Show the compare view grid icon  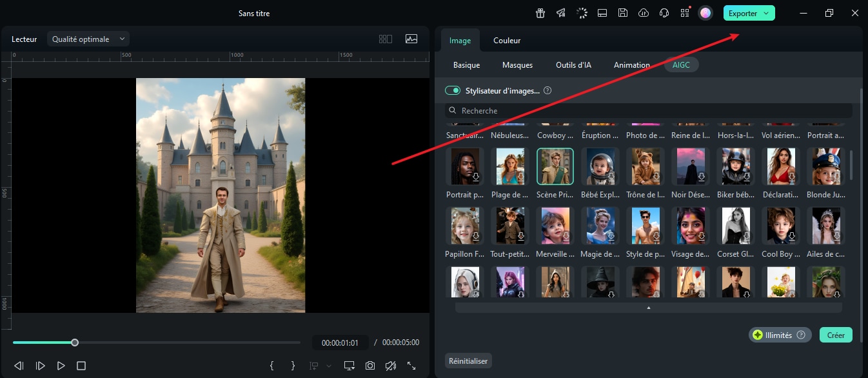pyautogui.click(x=386, y=39)
